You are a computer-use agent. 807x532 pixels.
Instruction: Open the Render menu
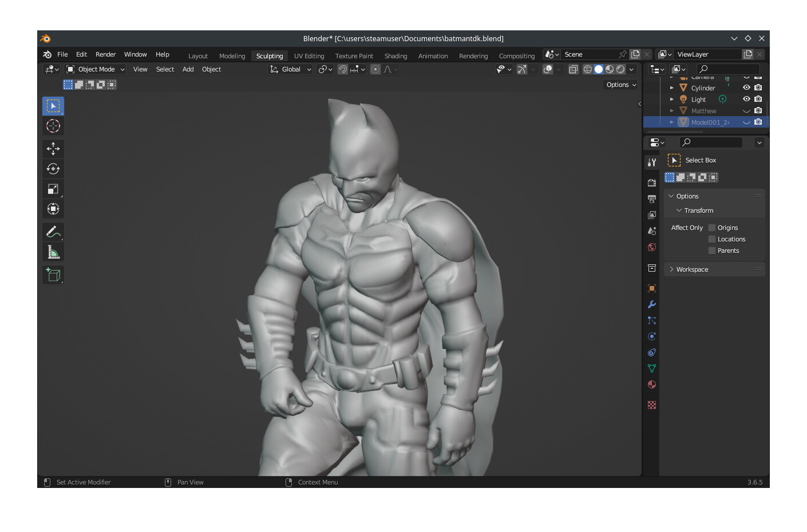[x=106, y=54]
